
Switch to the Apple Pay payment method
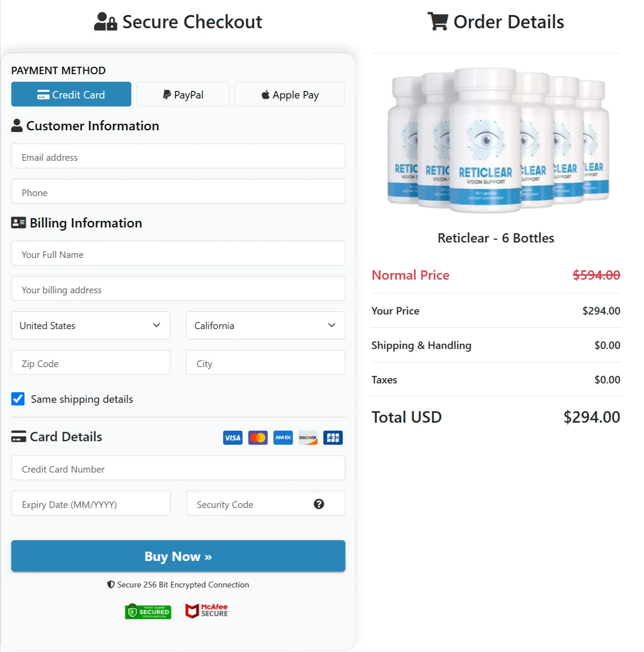point(290,94)
